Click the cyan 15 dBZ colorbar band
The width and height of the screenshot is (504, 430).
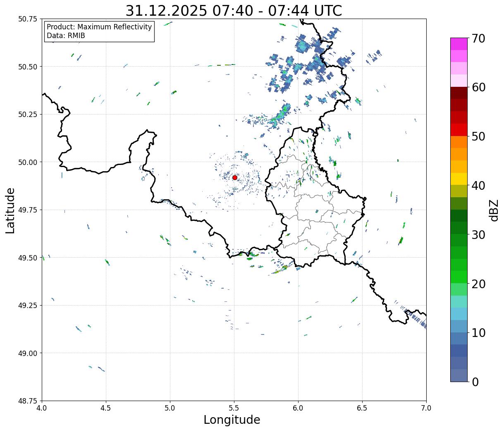pos(459,302)
